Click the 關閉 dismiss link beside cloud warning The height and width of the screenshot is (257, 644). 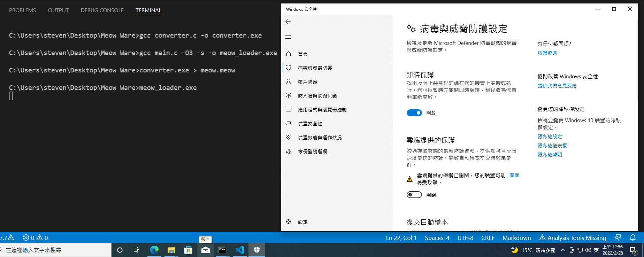[514, 175]
